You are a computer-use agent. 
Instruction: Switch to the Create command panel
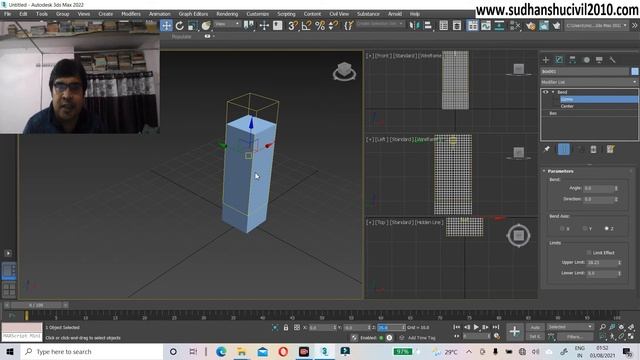546,60
